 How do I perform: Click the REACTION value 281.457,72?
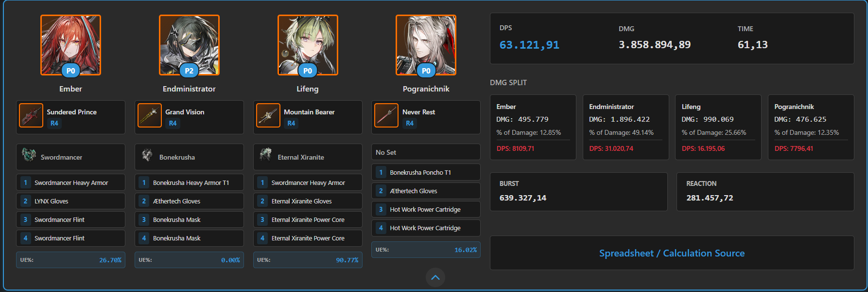[710, 198]
